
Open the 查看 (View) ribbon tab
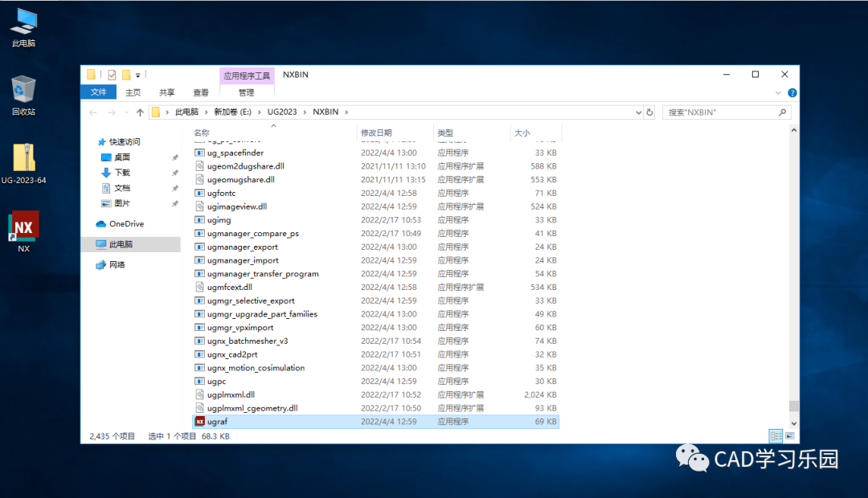(200, 92)
